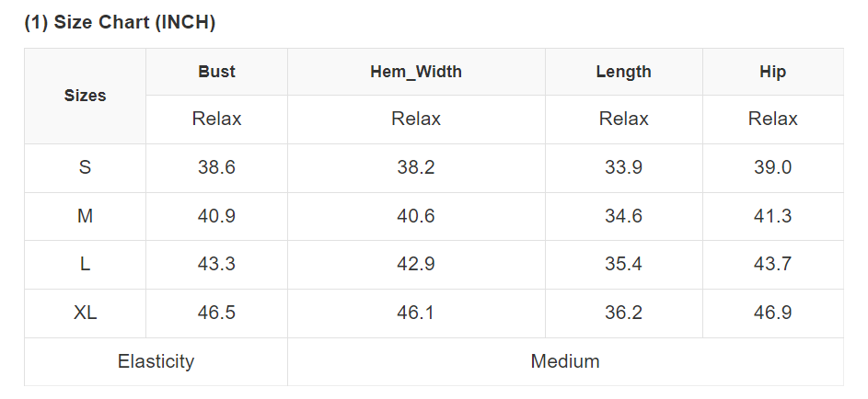This screenshot has width=868, height=399.
Task: Select the S size row label
Action: click(x=85, y=167)
